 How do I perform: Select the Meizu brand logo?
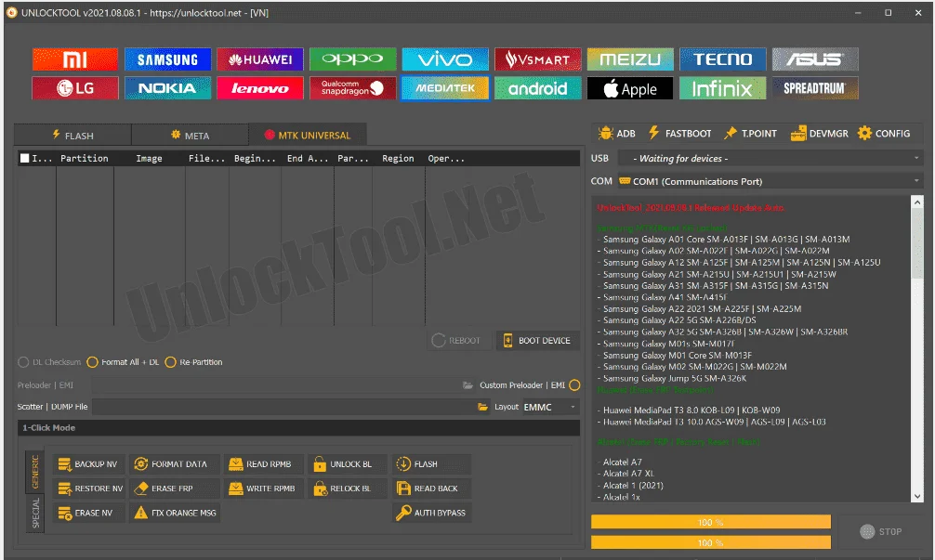tap(630, 59)
